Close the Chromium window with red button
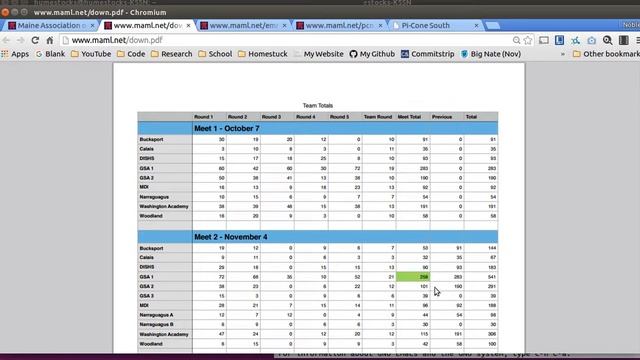The width and height of the screenshot is (640, 360). click(x=5, y=12)
